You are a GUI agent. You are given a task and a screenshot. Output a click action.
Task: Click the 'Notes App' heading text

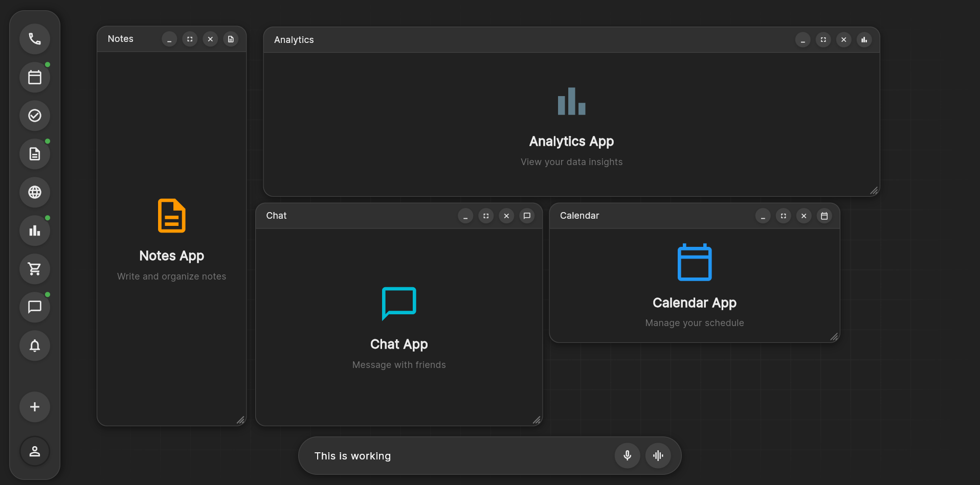(x=172, y=256)
